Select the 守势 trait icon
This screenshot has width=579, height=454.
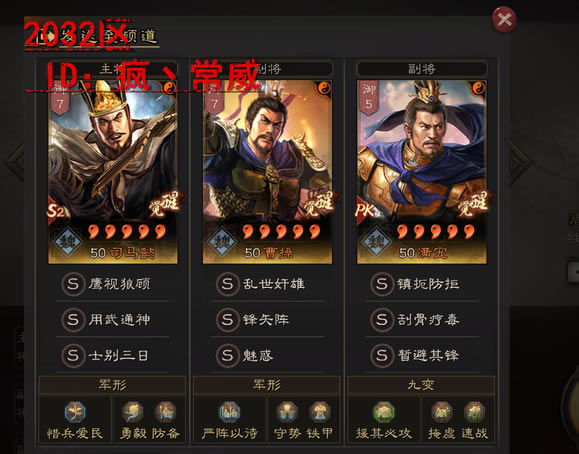tap(287, 412)
